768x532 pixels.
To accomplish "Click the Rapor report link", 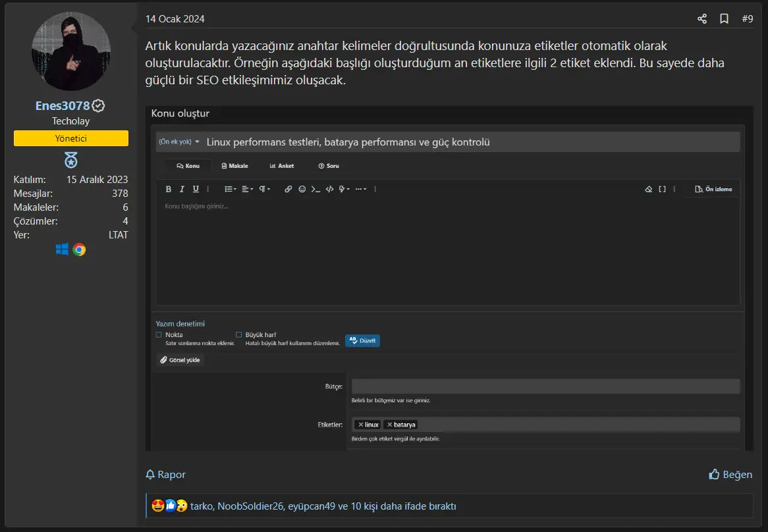I will pyautogui.click(x=165, y=474).
